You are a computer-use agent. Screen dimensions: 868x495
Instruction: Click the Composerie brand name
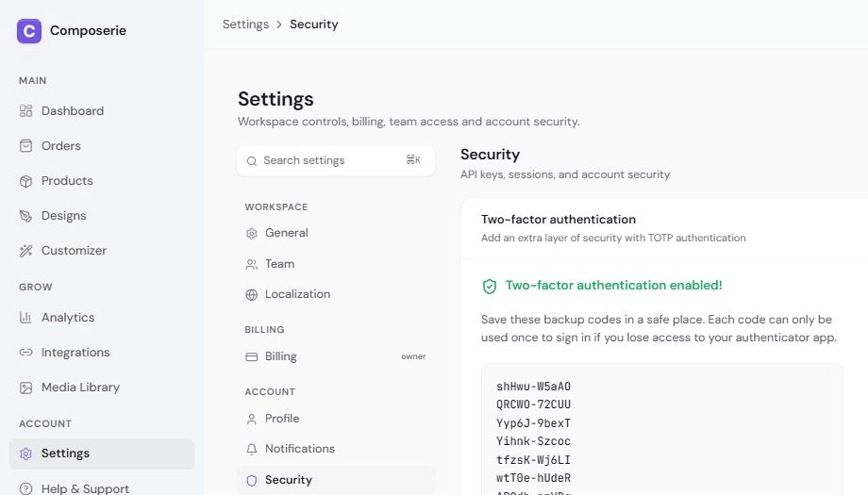click(88, 30)
